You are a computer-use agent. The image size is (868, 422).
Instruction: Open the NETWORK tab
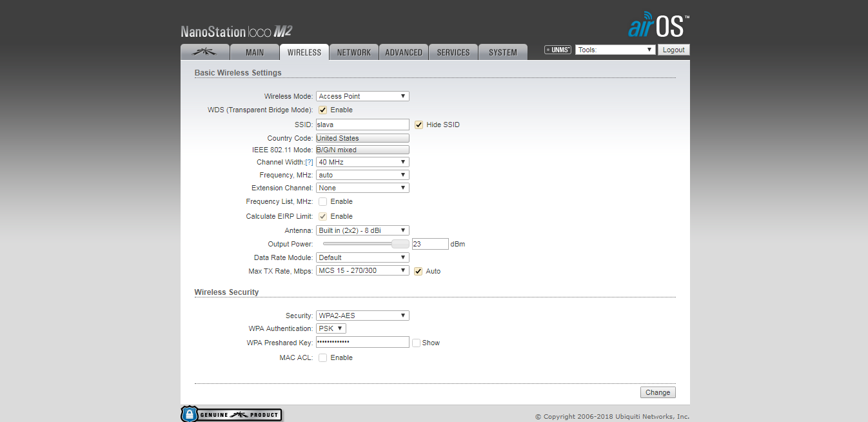[x=354, y=52]
